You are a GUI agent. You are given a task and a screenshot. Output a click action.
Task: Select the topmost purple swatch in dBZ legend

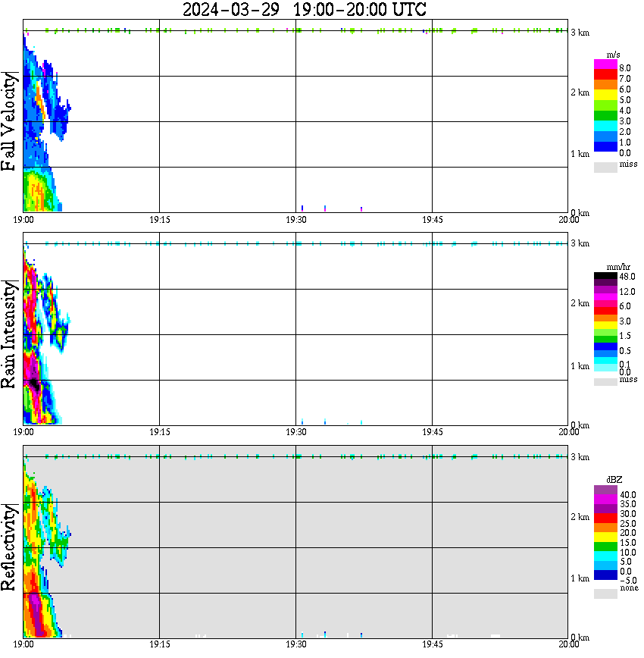pos(605,490)
